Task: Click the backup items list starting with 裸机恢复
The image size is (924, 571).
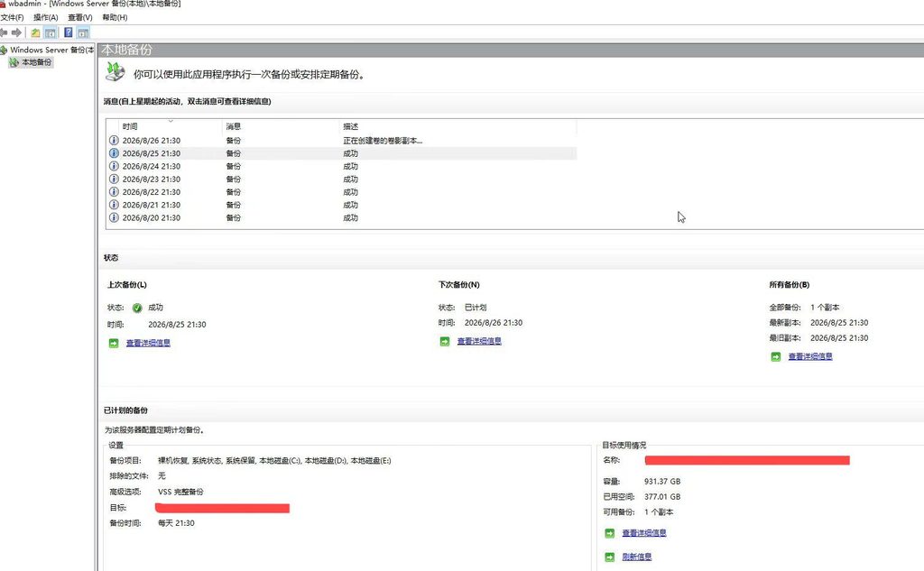Action: (x=274, y=461)
